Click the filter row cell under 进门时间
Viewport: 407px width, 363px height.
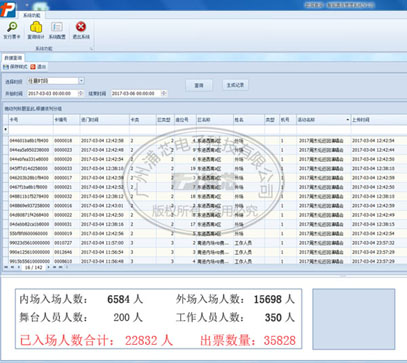pyautogui.click(x=104, y=130)
